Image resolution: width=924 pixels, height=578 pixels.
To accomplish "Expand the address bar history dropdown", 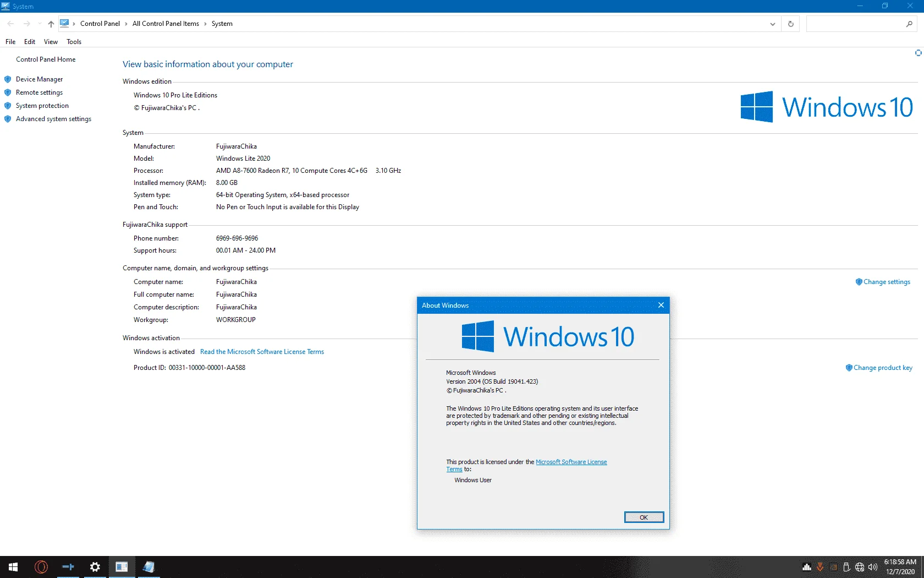I will (773, 24).
